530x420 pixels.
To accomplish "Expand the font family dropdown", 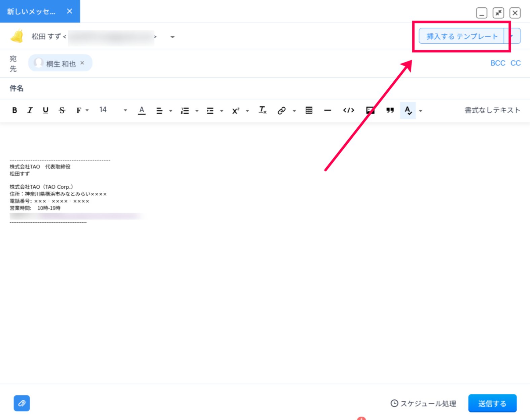I will click(82, 110).
